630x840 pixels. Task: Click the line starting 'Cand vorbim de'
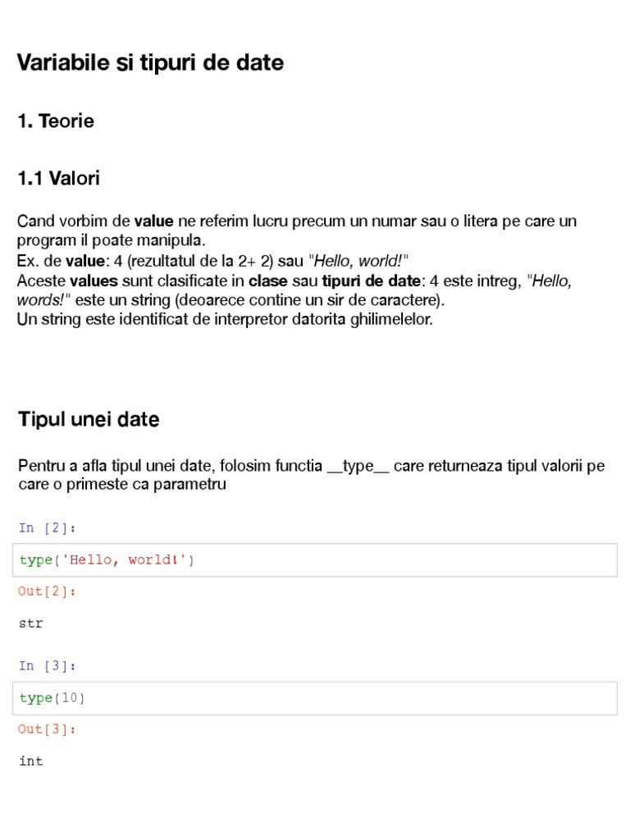[x=297, y=221]
